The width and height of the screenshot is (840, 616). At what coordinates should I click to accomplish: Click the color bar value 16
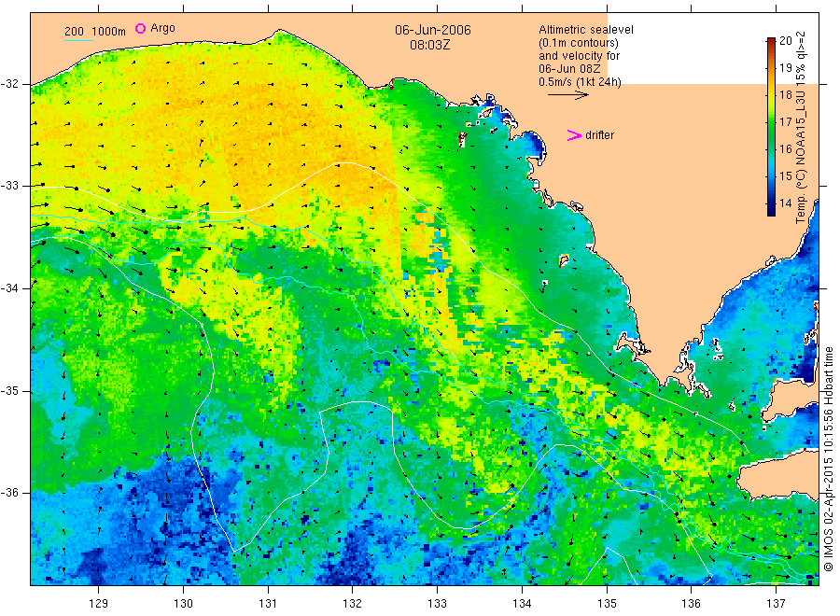(785, 148)
